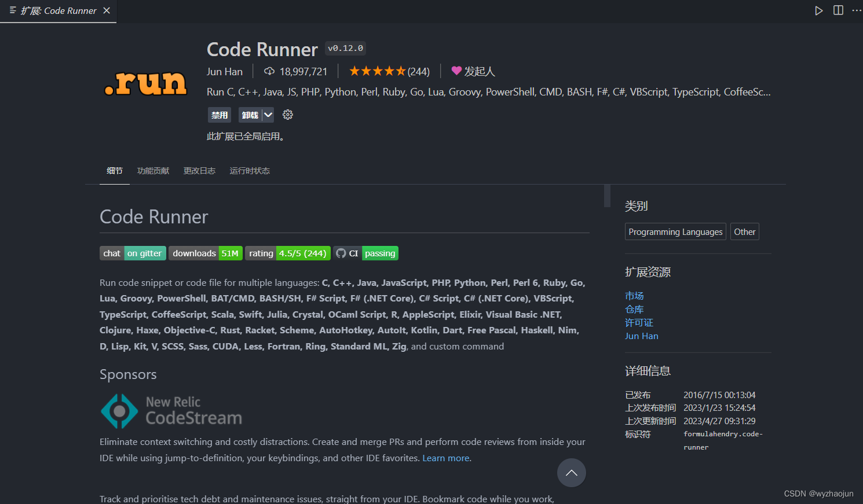Click the Sponsors heading
863x504 pixels.
128,374
